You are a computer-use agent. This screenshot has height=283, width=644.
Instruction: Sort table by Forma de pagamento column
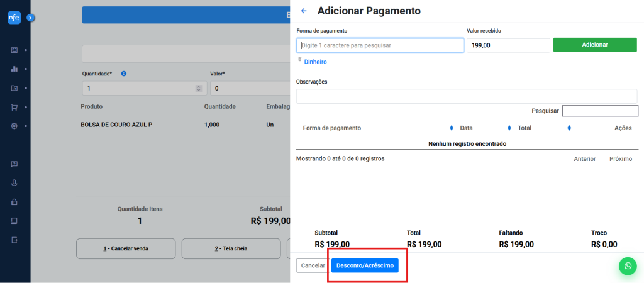451,128
